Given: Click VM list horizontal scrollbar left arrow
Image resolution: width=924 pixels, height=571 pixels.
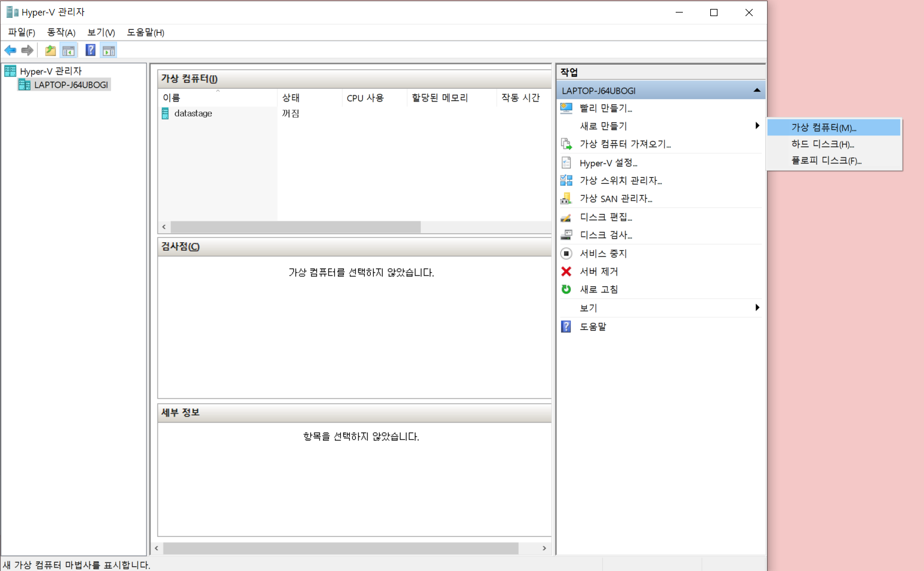Looking at the screenshot, I should [x=164, y=227].
